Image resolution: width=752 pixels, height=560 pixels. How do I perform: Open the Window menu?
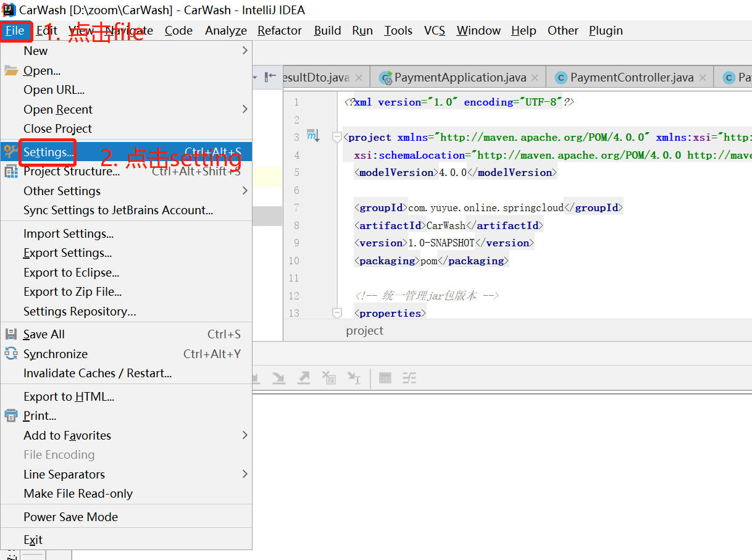(x=479, y=30)
